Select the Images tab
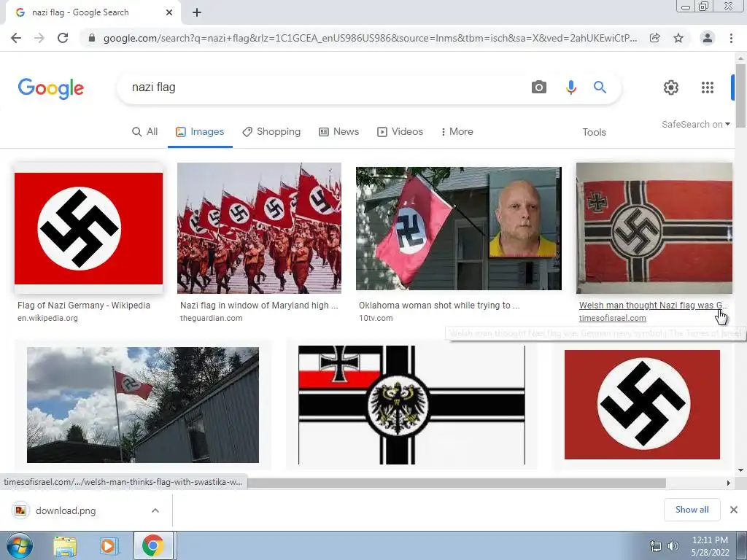This screenshot has width=747, height=560. tap(200, 132)
